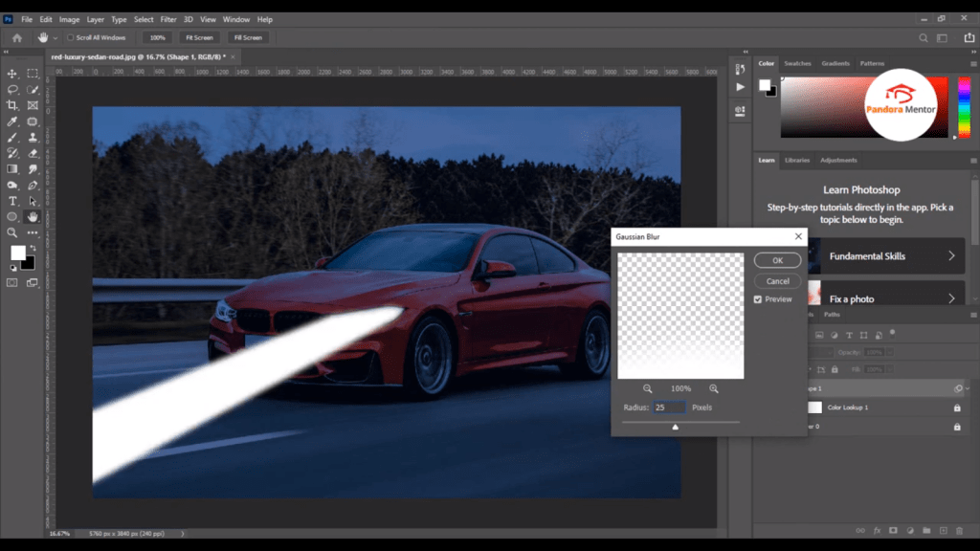Click OK in the Gaussian Blur dialog
This screenshot has height=551, width=980.
click(777, 259)
